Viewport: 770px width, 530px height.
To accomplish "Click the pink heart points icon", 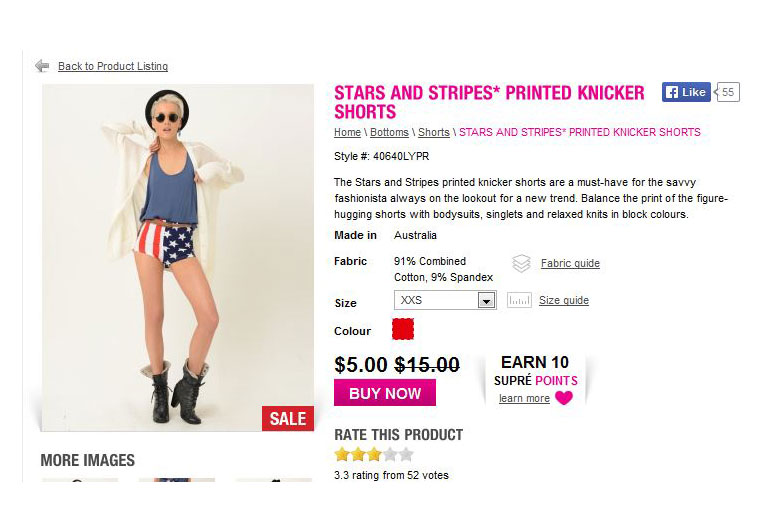I will click(x=564, y=398).
